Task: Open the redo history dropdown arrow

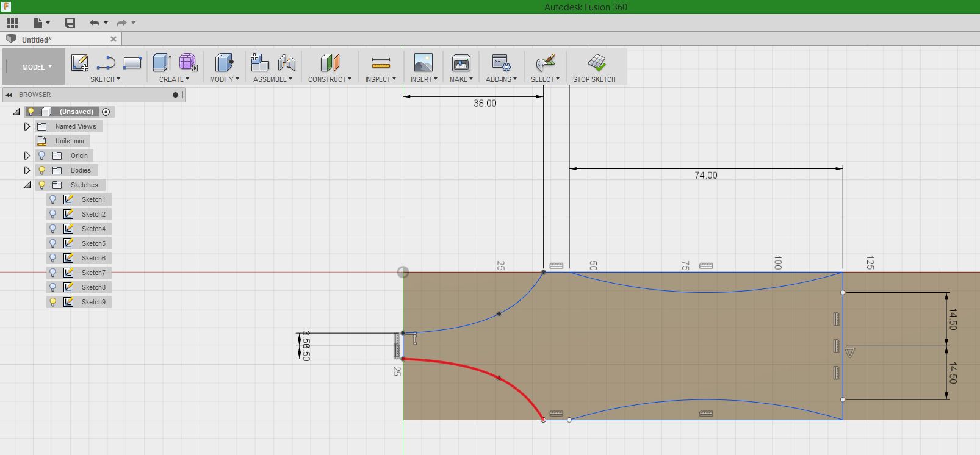Action: [134, 23]
